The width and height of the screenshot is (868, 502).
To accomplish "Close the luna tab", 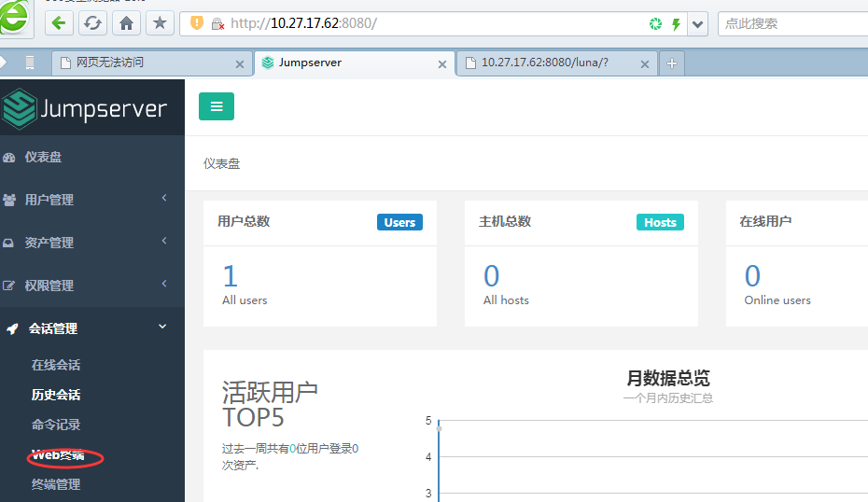I will (x=645, y=64).
